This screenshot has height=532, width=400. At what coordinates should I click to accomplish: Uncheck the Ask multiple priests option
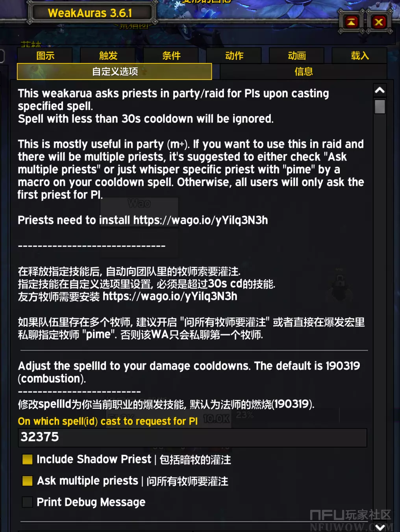28,481
